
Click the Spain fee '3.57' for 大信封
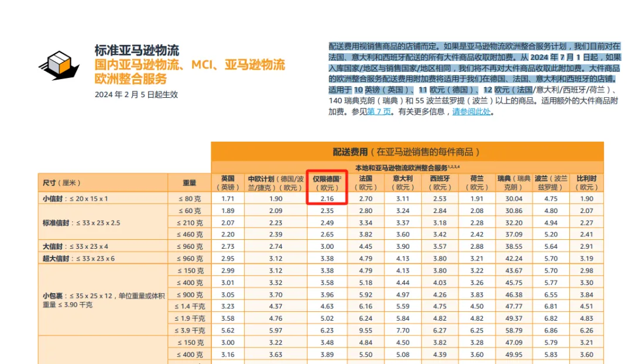pos(439,246)
